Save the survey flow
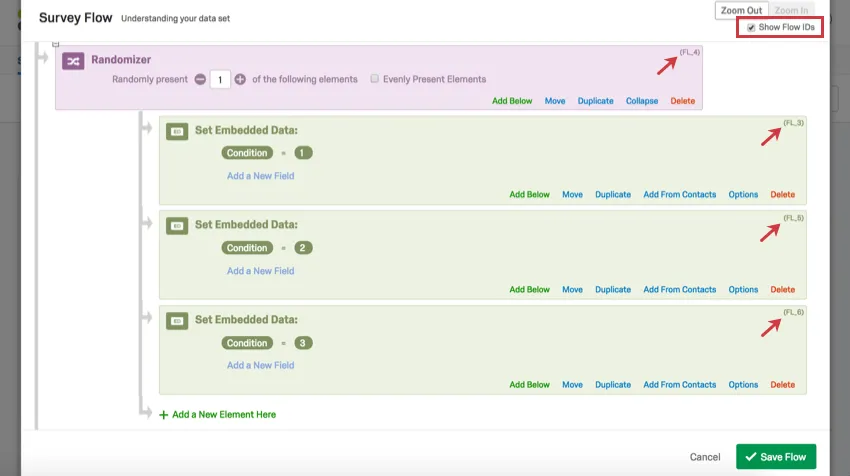 [x=776, y=457]
